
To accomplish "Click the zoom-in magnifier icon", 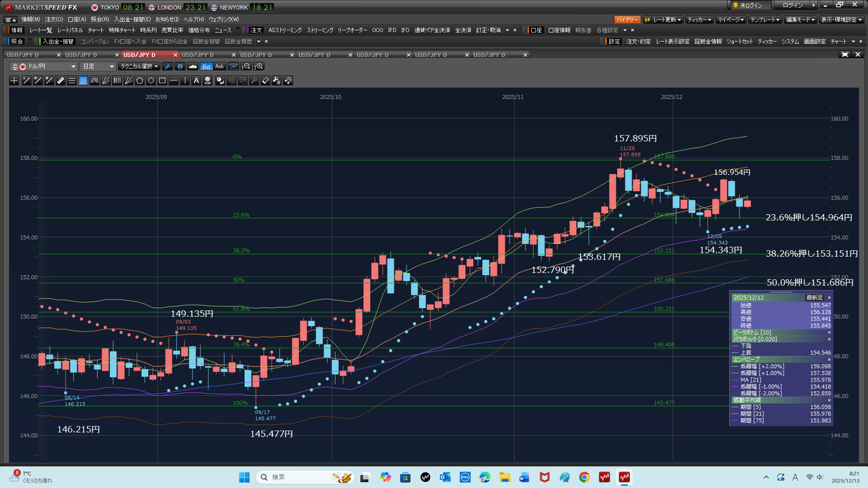I will (x=258, y=66).
